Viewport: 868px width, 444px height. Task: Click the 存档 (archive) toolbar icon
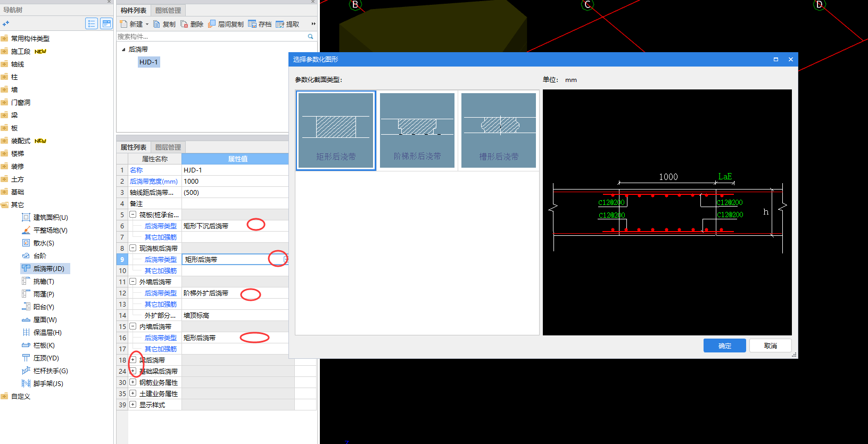tap(252, 24)
